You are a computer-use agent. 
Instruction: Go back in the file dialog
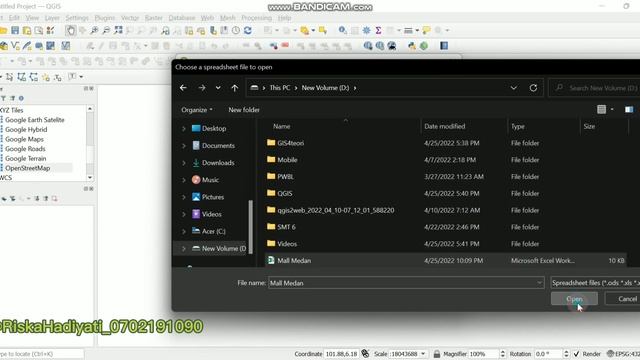[x=183, y=88]
